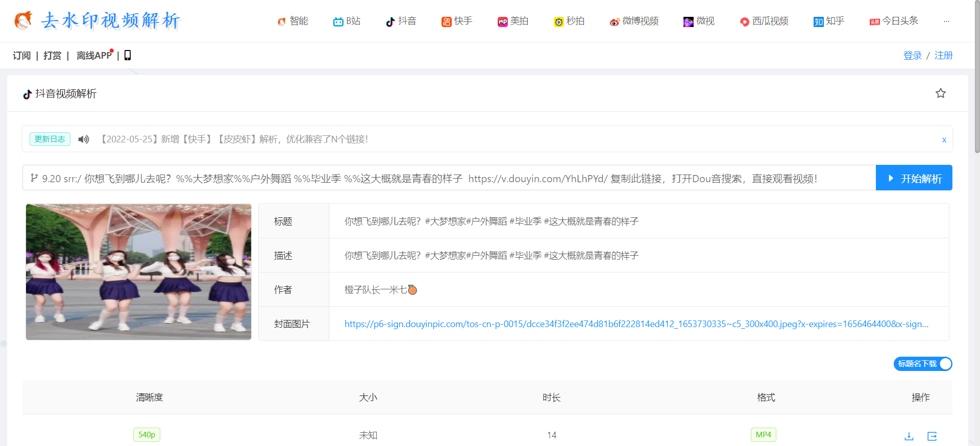The image size is (980, 446).
Task: Click the branch icon in input field
Action: click(x=34, y=178)
